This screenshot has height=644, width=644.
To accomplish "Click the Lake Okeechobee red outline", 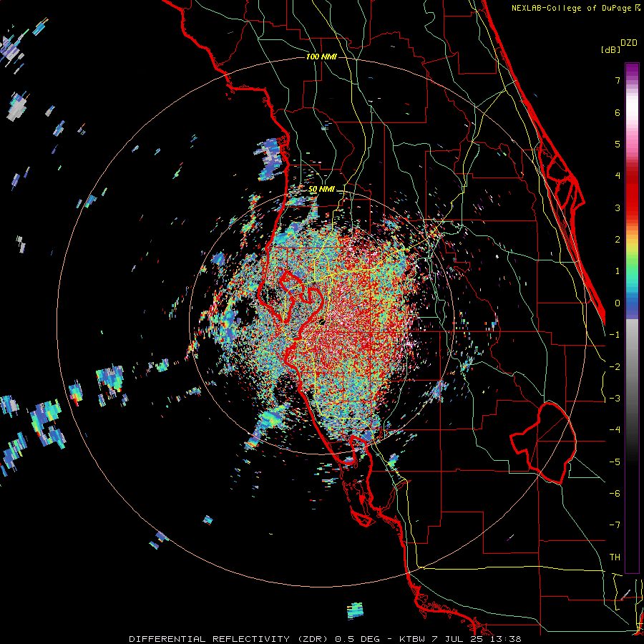I will click(543, 443).
